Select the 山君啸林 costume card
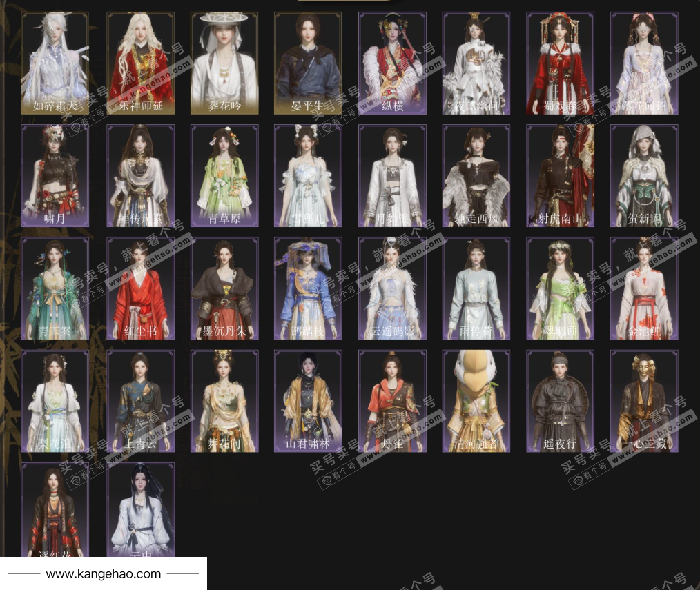Viewport: 700px width, 590px height. pos(308,401)
